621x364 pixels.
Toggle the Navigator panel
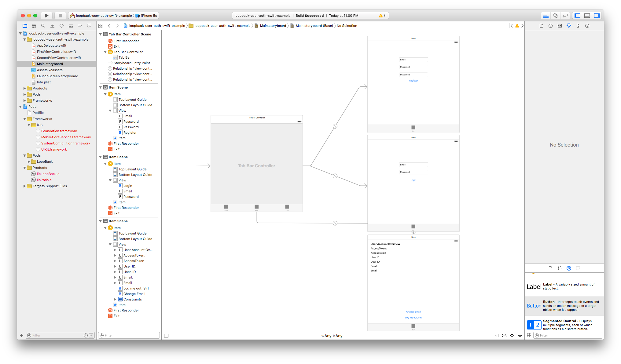[x=577, y=16]
